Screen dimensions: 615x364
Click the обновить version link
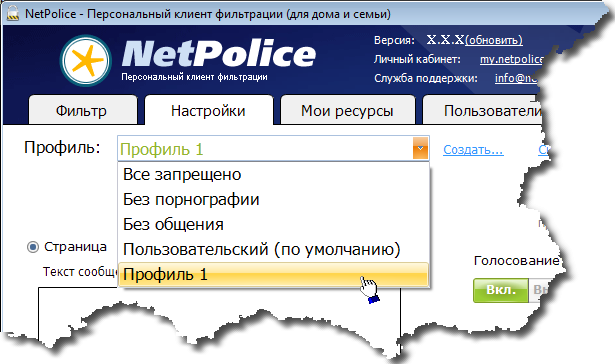pos(494,40)
